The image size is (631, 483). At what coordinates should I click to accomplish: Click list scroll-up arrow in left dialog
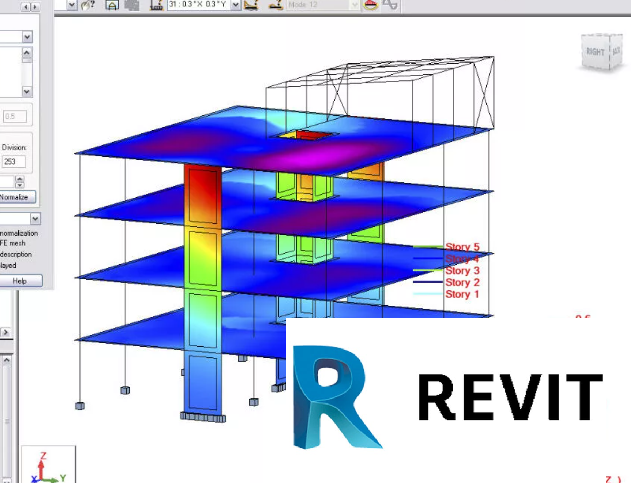click(27, 52)
